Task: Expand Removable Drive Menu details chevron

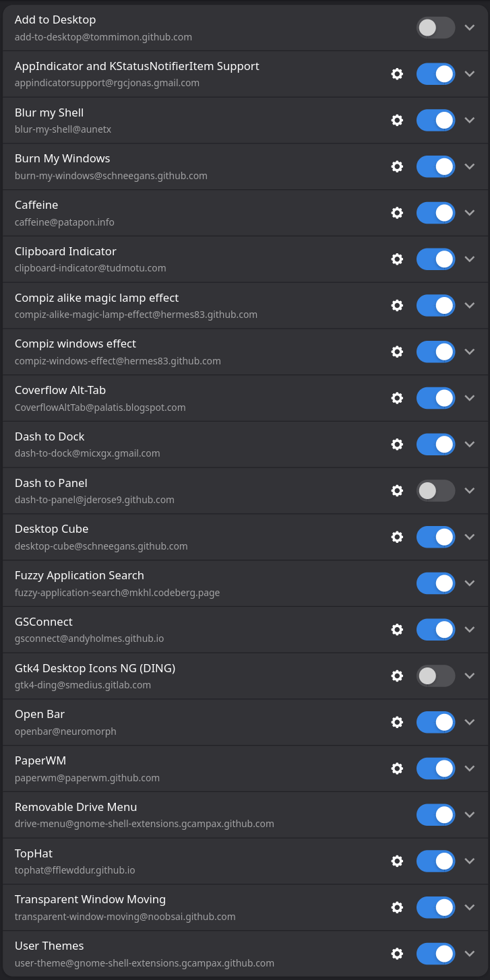Action: click(470, 815)
